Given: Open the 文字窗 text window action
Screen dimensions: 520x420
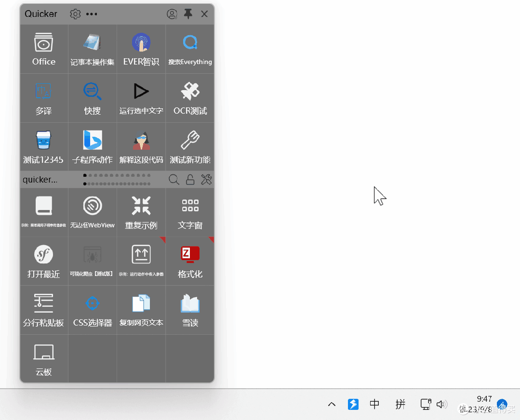Looking at the screenshot, I should [x=190, y=212].
